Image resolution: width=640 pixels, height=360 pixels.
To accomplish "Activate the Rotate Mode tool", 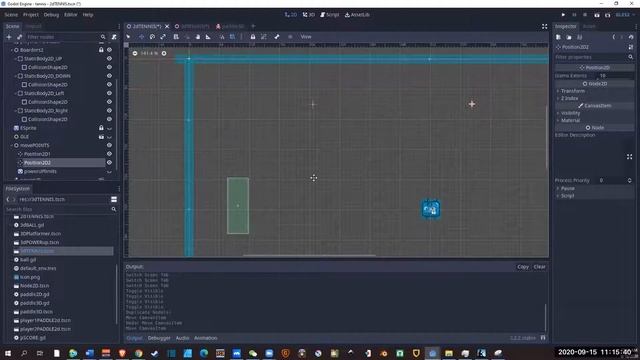I will click(x=152, y=37).
